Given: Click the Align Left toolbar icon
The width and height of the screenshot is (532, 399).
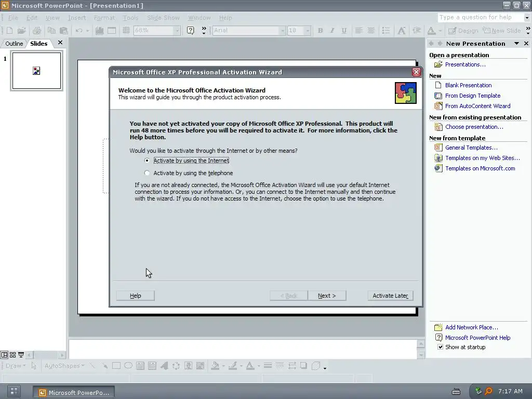Looking at the screenshot, I should tap(358, 31).
